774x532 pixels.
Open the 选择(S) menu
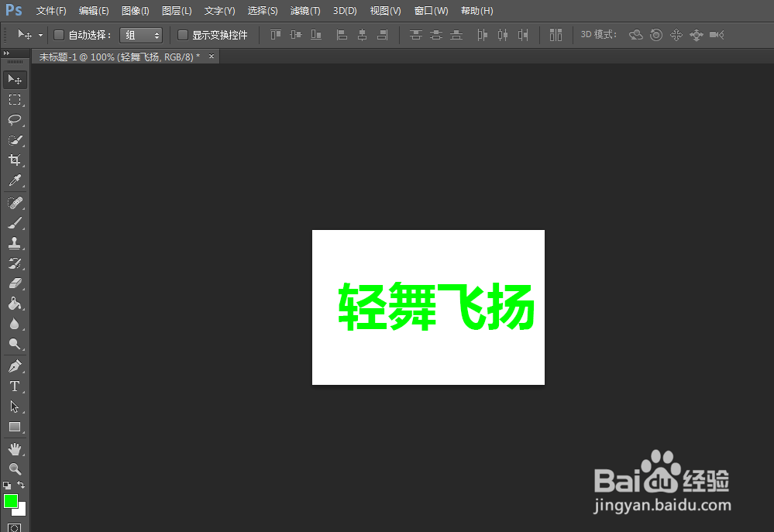263,10
